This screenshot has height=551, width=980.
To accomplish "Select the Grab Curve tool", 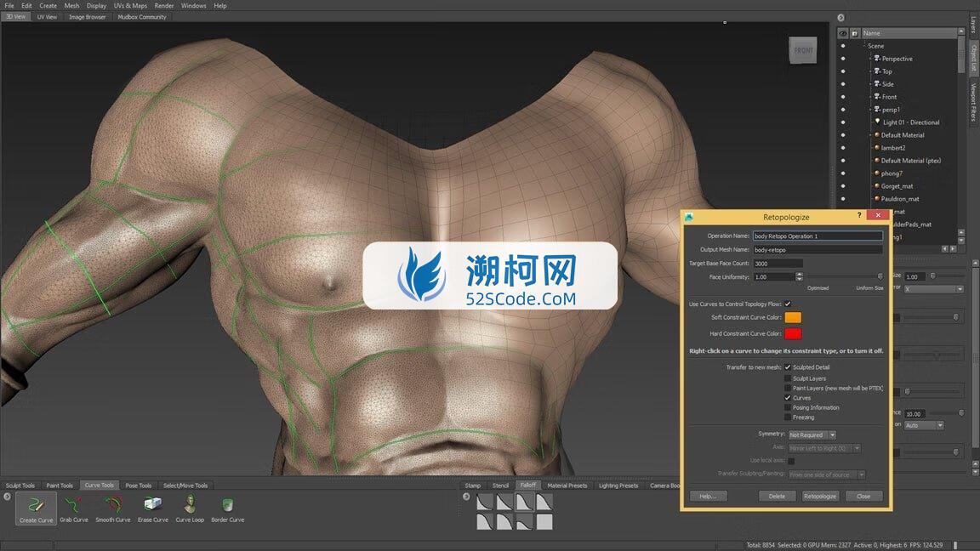I will [x=74, y=508].
